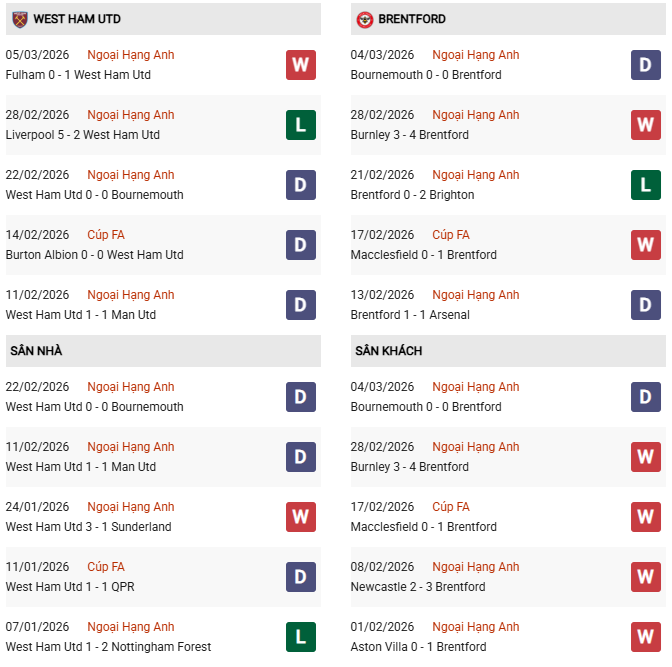Viewport: 672px width, 667px height.
Task: Click W badge for West Ham vs Sunderland
Action: coord(300,517)
